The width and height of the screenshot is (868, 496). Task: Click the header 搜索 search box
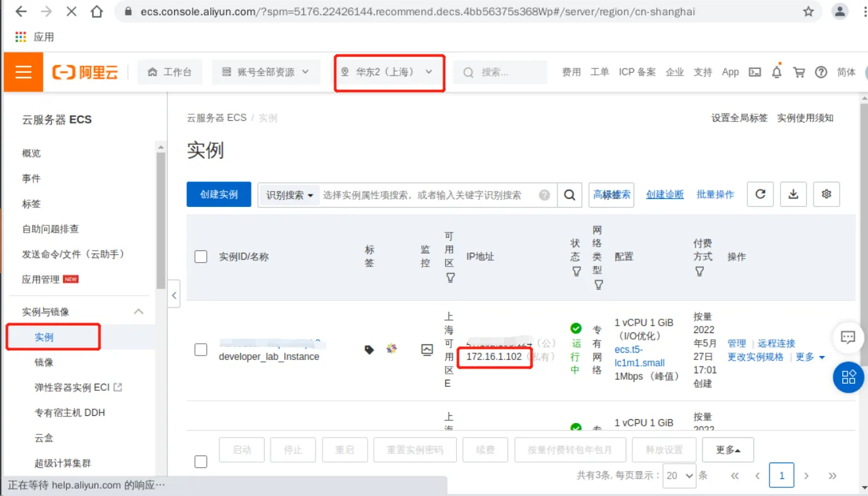pyautogui.click(x=500, y=72)
